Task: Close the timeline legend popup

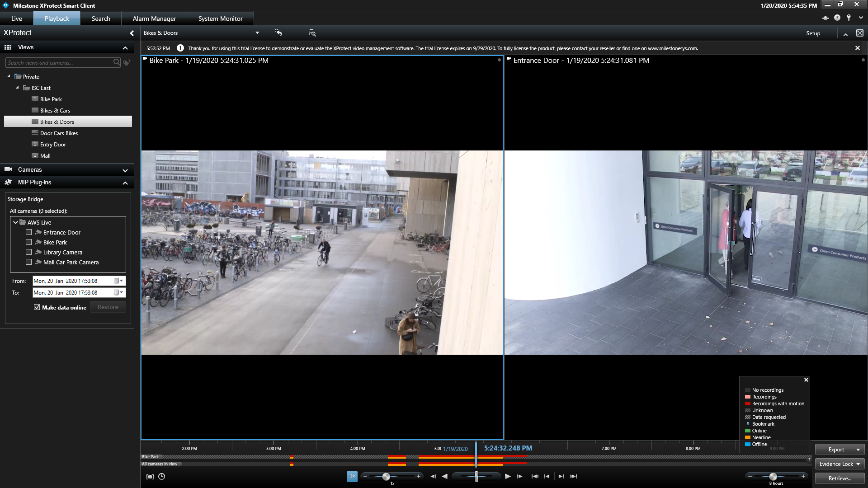Action: (x=806, y=380)
